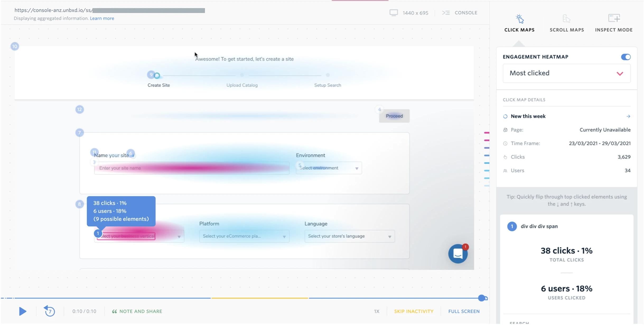Click the CONSOLE prompt icon

446,13
